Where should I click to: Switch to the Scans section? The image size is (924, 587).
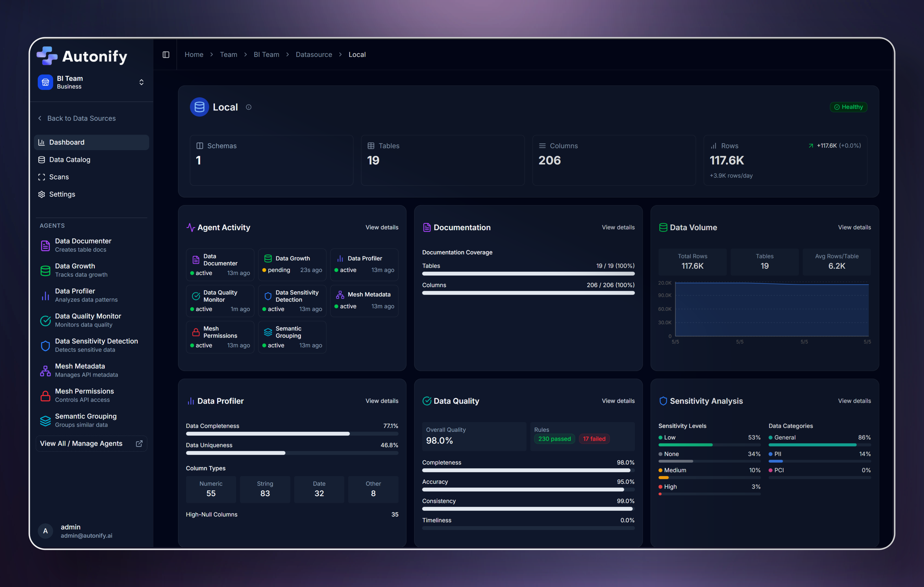[59, 177]
